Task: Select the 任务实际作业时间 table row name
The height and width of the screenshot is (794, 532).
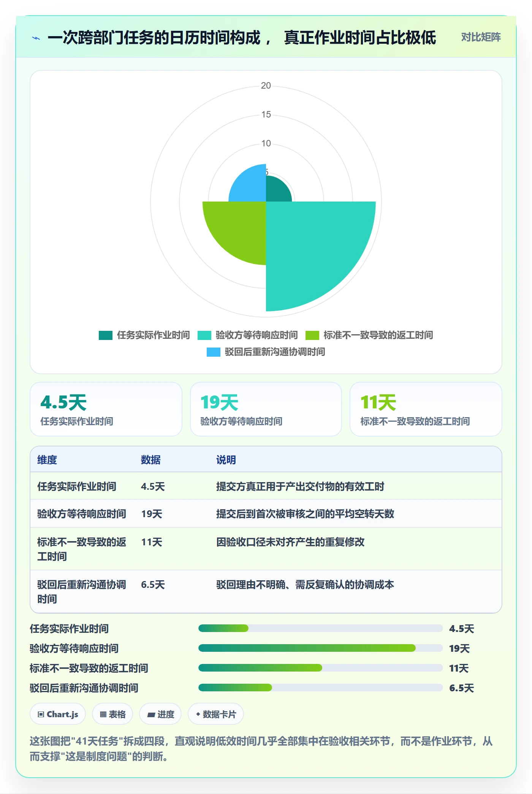Action: point(77,486)
